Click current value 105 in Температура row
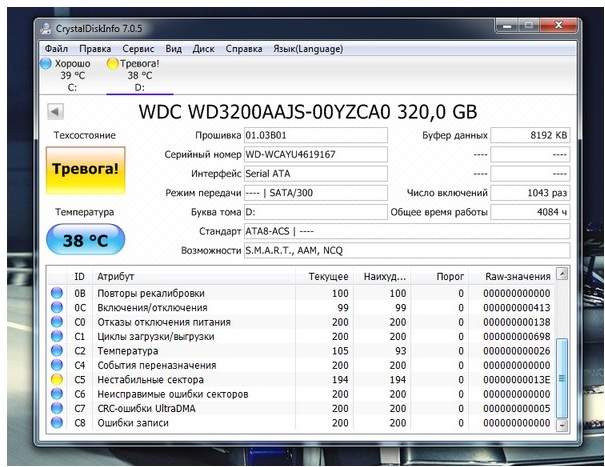The height and width of the screenshot is (467, 605). click(340, 351)
